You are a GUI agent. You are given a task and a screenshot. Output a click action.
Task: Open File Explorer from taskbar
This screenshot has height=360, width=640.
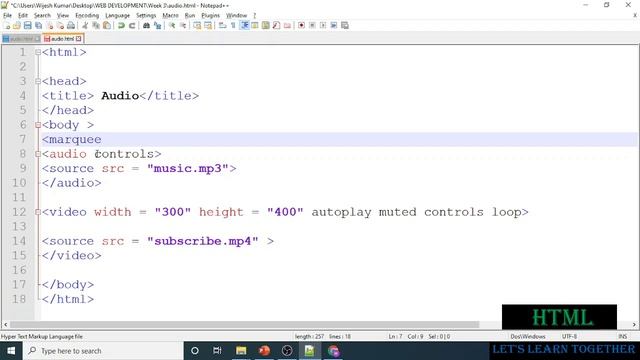(x=241, y=351)
